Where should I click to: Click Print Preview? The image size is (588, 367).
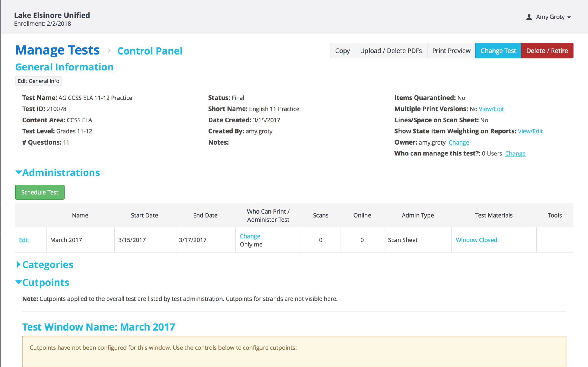[x=451, y=51]
